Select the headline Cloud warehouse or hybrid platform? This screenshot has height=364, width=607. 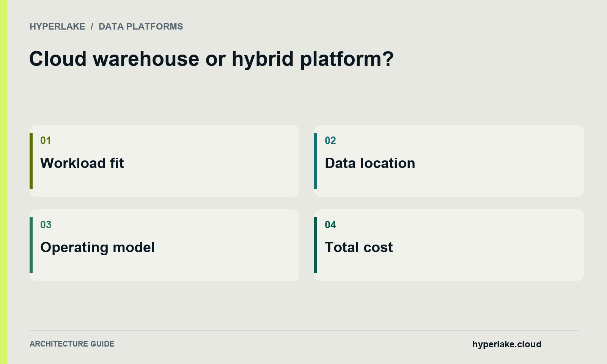point(212,59)
